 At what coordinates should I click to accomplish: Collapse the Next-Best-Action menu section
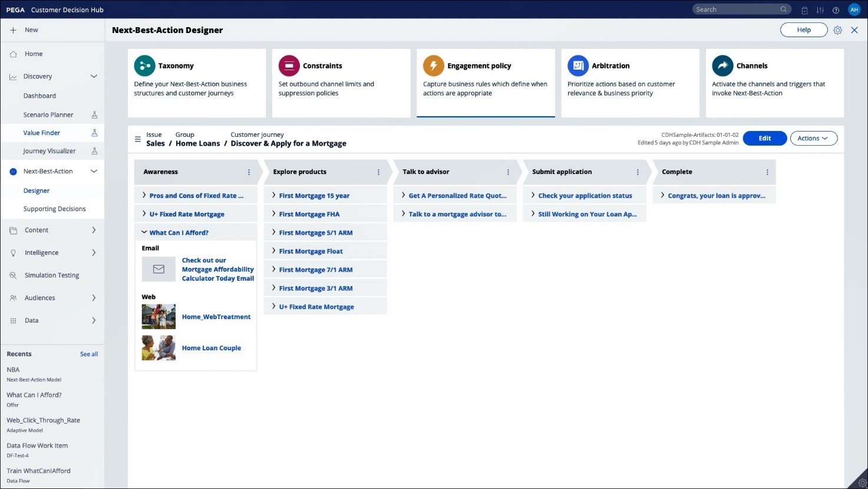click(94, 172)
